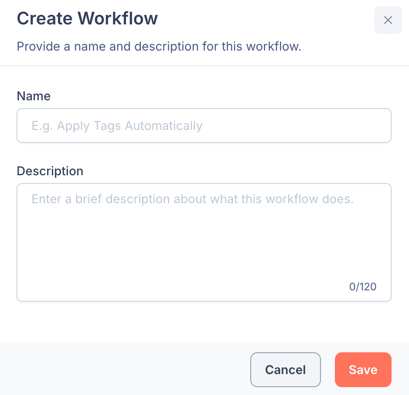Click the 'Provide a name and description' subtitle
The image size is (409, 395).
point(159,46)
